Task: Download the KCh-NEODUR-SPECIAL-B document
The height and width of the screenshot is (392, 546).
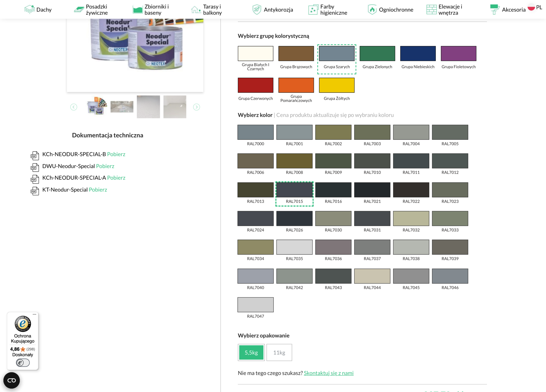Action: (x=116, y=154)
